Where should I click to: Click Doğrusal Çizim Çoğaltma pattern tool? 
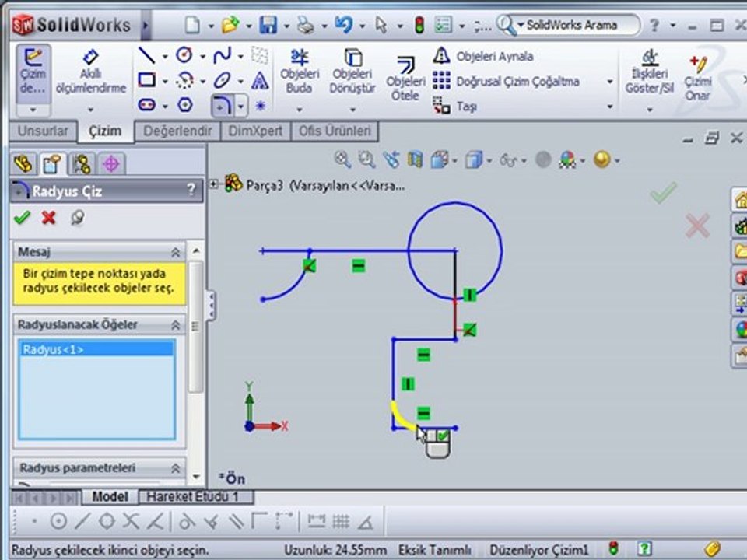(x=506, y=81)
